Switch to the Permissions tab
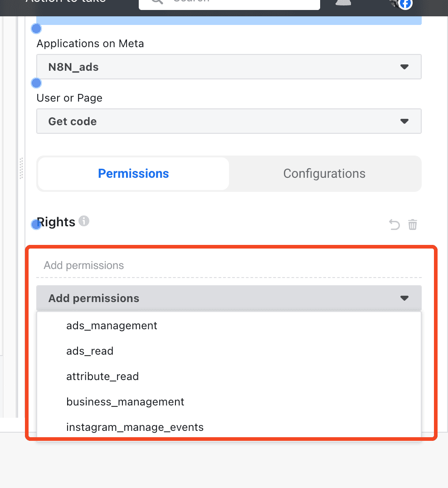448x488 pixels. (x=133, y=174)
